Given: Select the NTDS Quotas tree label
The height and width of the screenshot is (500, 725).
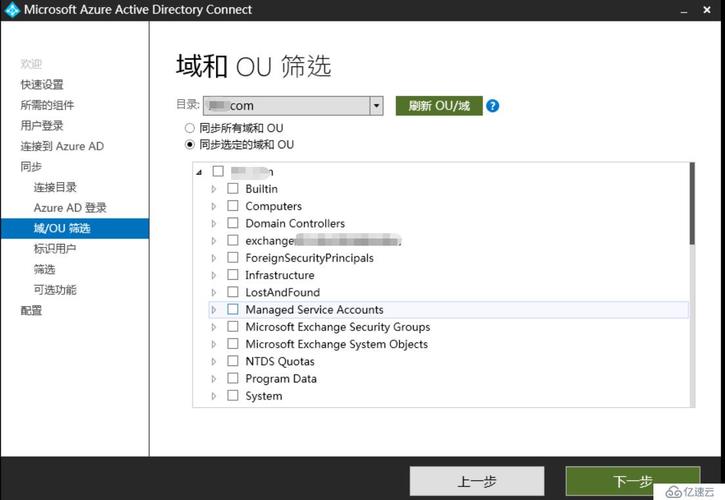Looking at the screenshot, I should tap(280, 361).
